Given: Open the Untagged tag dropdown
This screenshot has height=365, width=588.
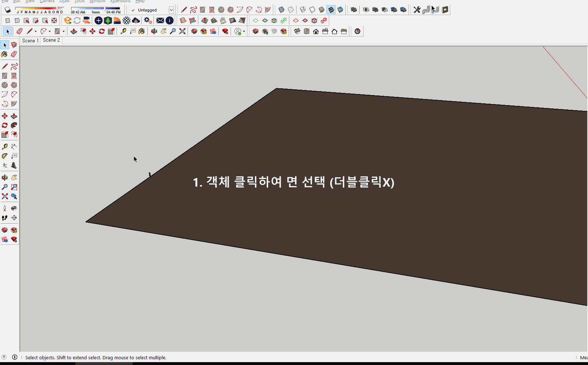Looking at the screenshot, I should (x=171, y=10).
